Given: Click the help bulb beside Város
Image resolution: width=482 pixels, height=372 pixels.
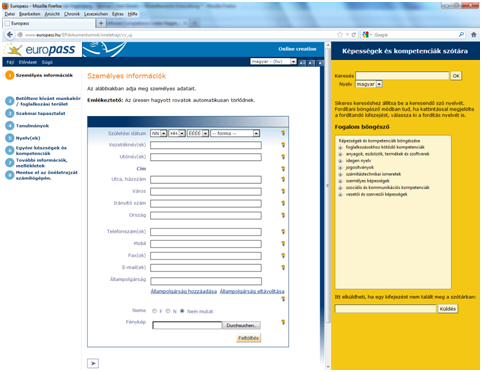Looking at the screenshot, I should click(x=283, y=191).
